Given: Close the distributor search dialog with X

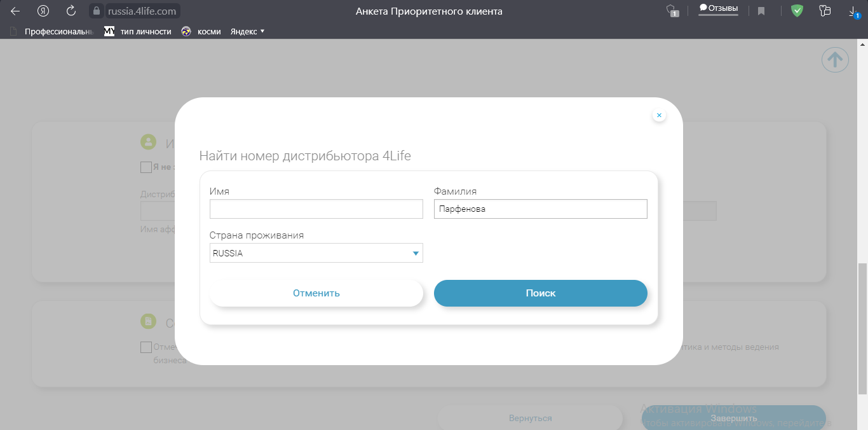Looking at the screenshot, I should (659, 115).
